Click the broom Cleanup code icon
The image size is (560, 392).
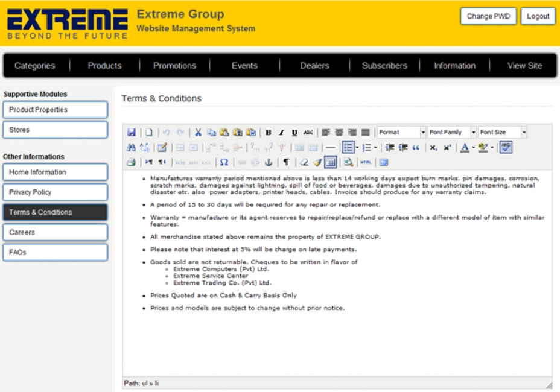[317, 162]
